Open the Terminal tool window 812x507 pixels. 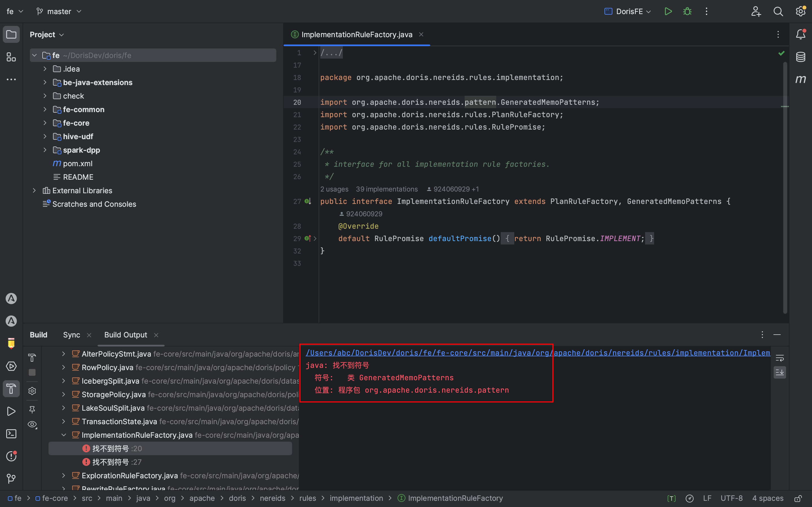11,434
